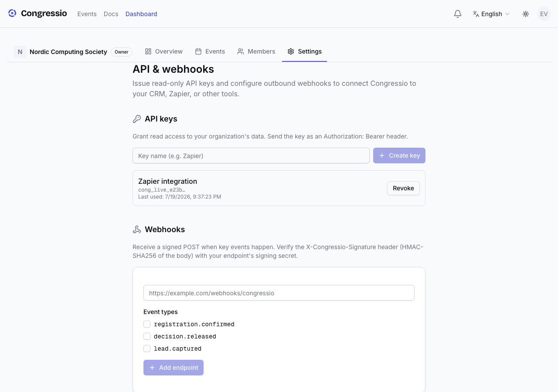Screen dimensions: 558x392
Task: Click the Settings gear icon
Action: [x=291, y=51]
